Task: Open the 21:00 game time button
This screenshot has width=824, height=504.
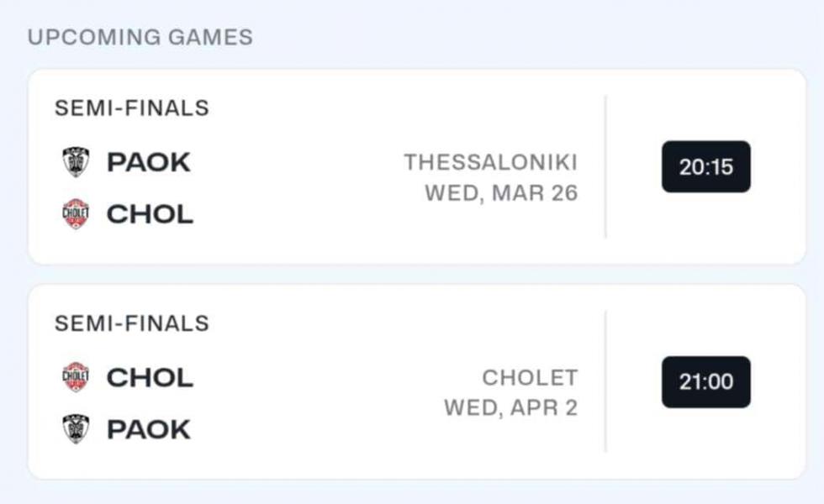Action: pyautogui.click(x=705, y=381)
